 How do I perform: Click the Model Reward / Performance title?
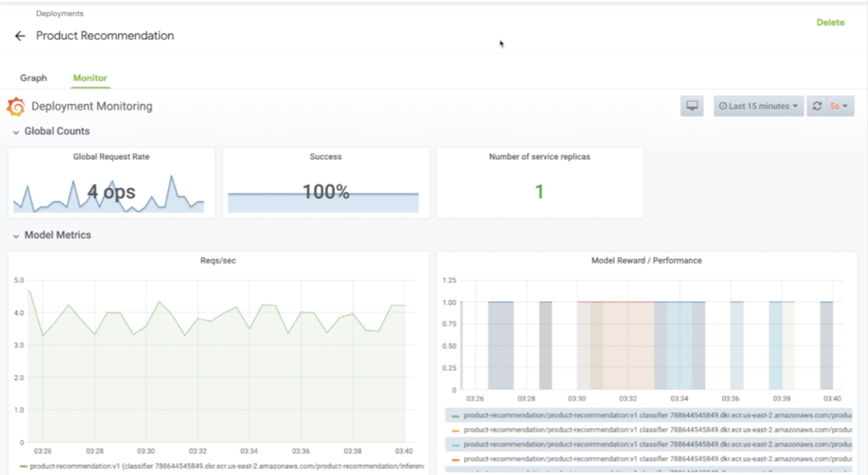point(647,260)
